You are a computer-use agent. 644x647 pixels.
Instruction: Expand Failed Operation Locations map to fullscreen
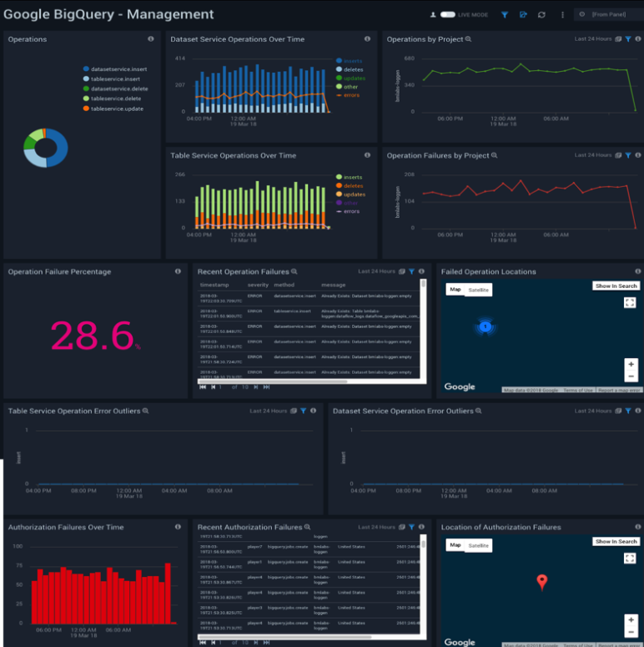(x=630, y=303)
